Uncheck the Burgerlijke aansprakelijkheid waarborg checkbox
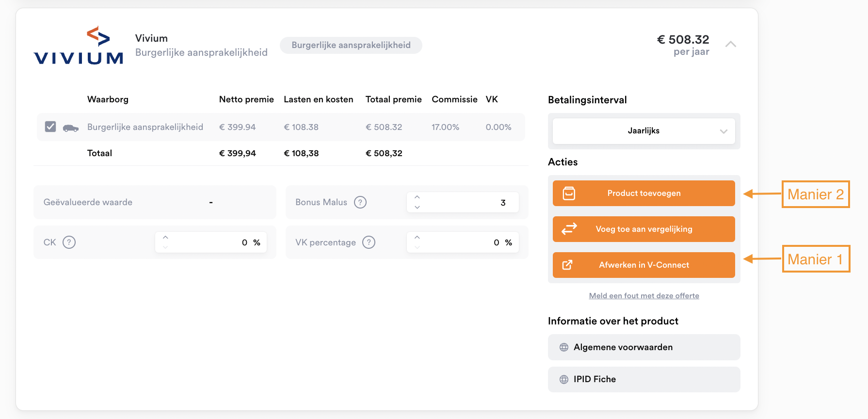The width and height of the screenshot is (868, 419). [50, 127]
